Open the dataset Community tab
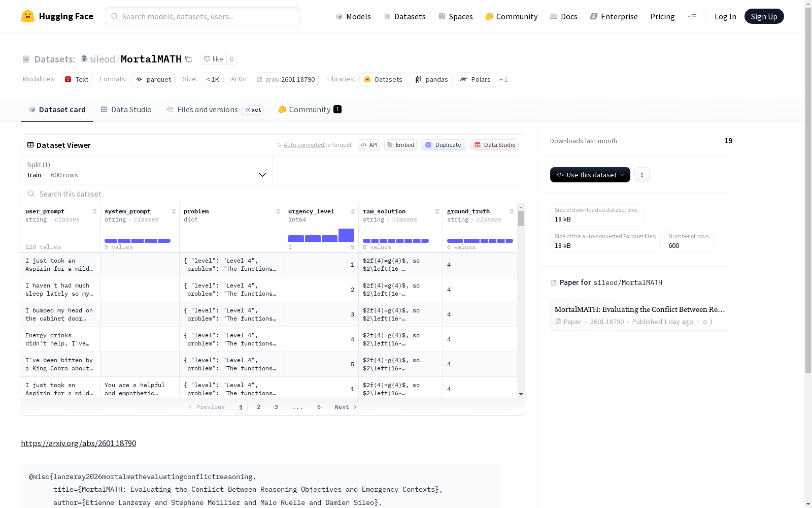Screen dimensions: 812x508 click(x=310, y=110)
